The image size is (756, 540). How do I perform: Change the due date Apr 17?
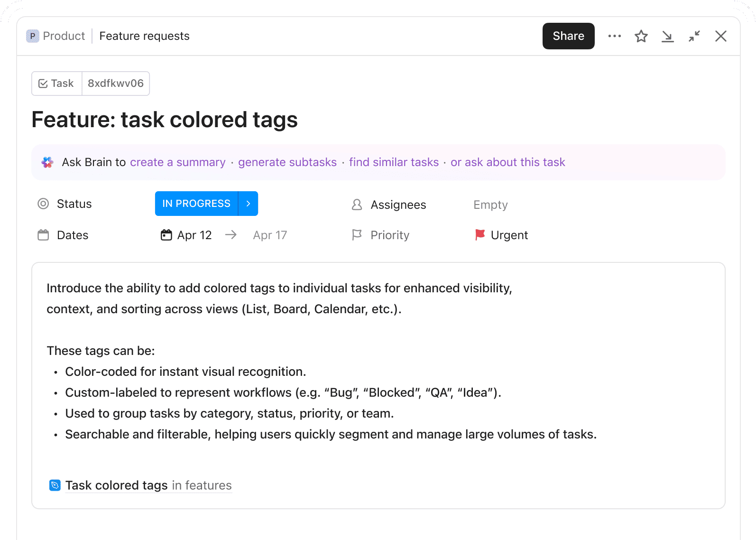pos(270,235)
